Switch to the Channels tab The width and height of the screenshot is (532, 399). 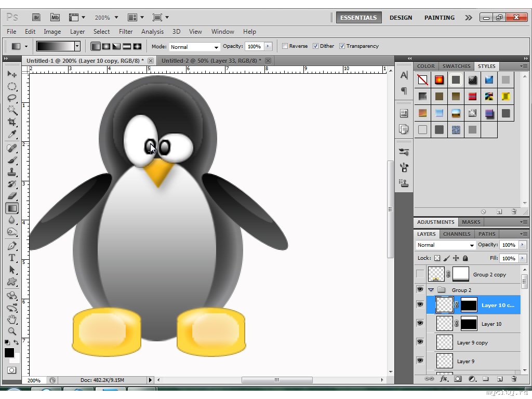coord(457,234)
